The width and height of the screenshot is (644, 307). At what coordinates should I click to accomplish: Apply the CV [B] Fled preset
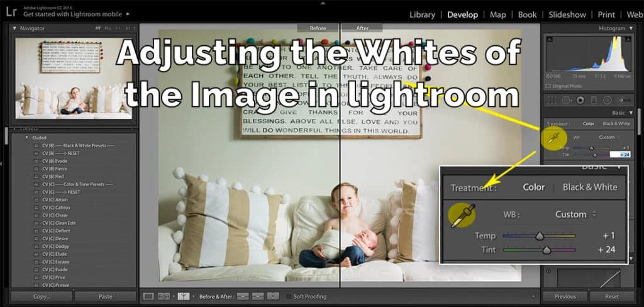tap(53, 177)
